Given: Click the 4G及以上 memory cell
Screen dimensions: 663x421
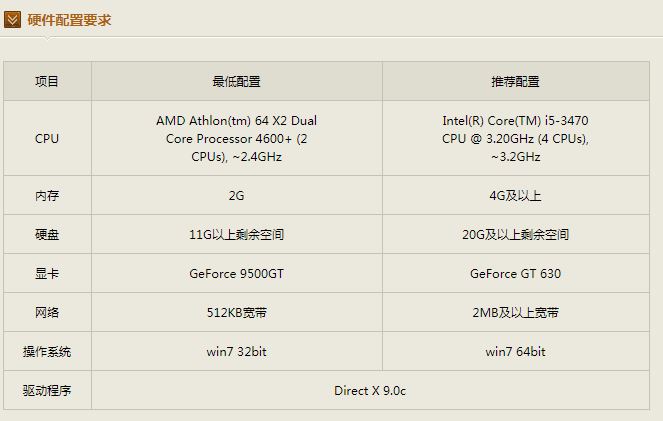Looking at the screenshot, I should point(515,196).
